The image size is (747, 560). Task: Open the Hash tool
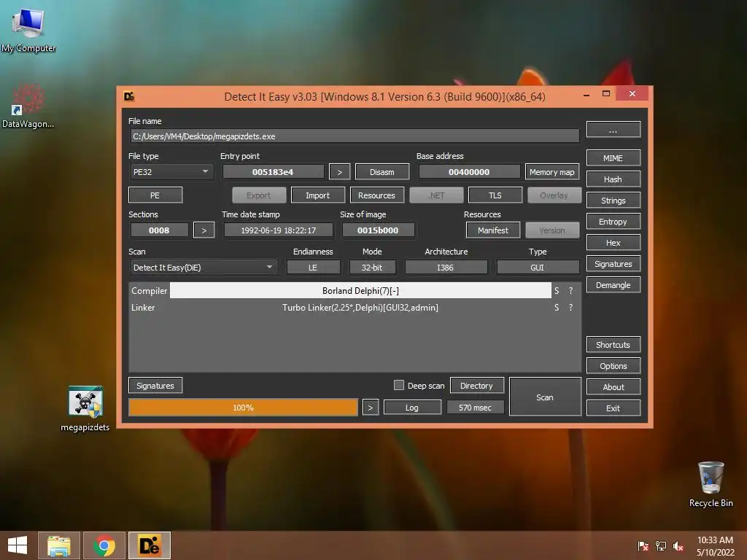click(613, 179)
